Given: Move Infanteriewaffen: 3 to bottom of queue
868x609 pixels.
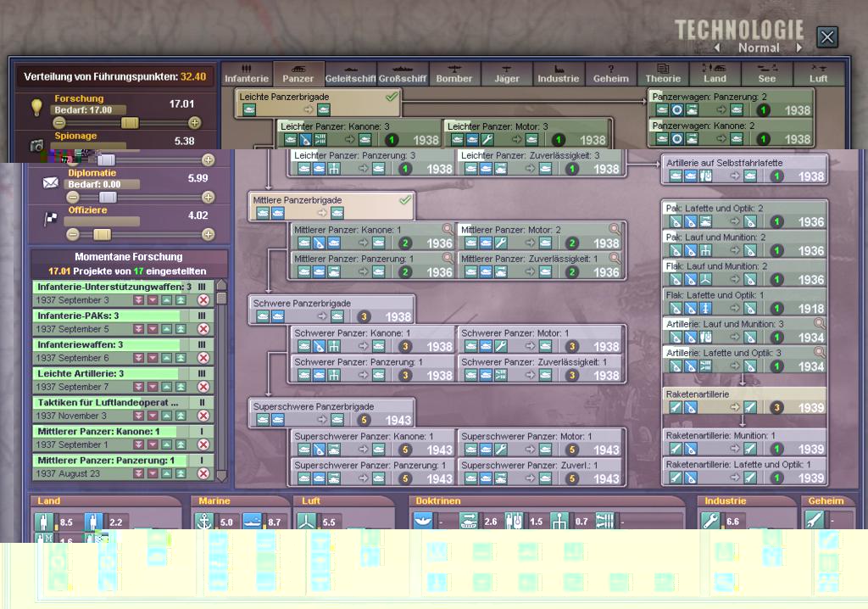Looking at the screenshot, I should tap(138, 358).
